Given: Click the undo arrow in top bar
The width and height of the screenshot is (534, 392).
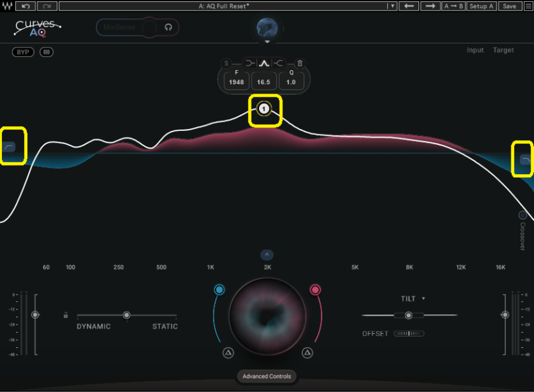Looking at the screenshot, I should coord(25,6).
